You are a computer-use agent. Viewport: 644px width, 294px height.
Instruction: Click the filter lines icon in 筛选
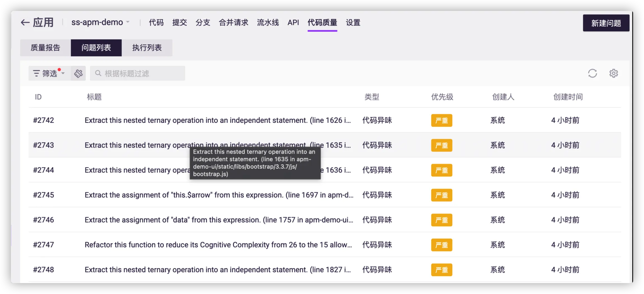pyautogui.click(x=36, y=74)
